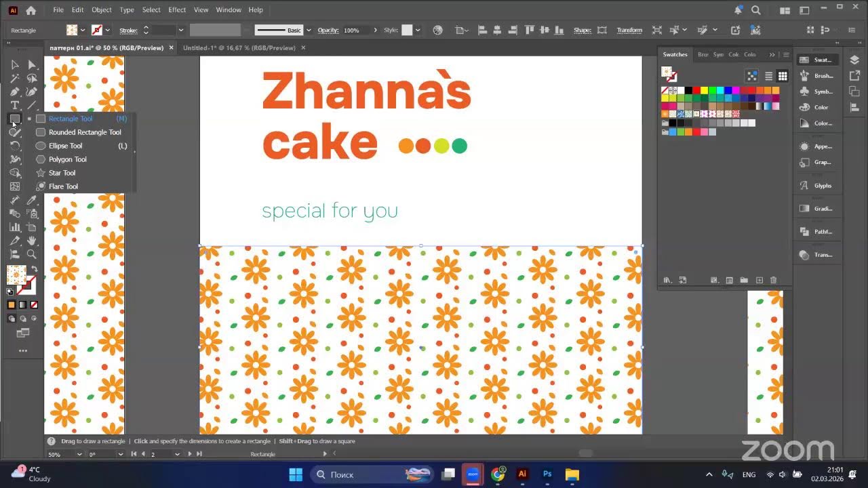Create New Swatch plus icon
Screen dimensions: 868x488
tap(759, 280)
